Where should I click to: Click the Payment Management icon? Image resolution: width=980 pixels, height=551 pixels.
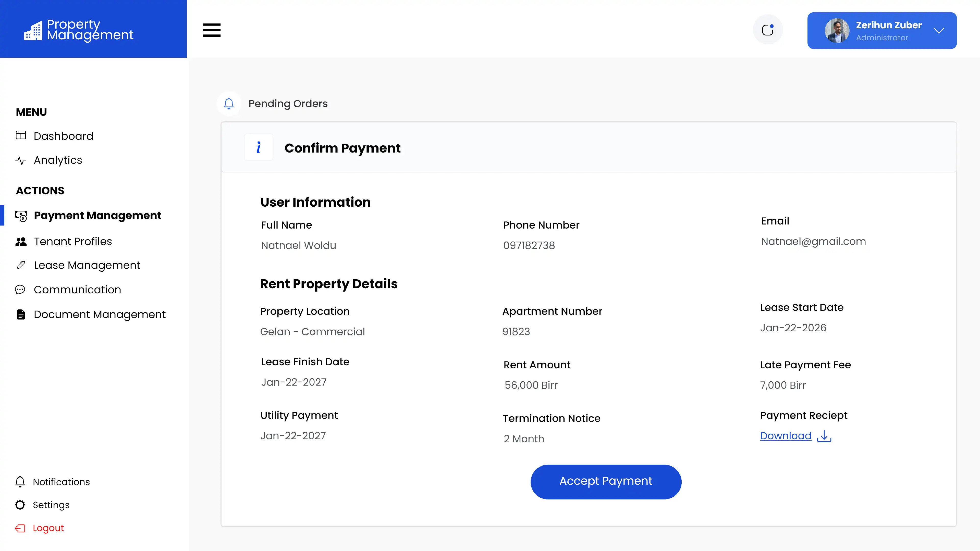click(21, 216)
